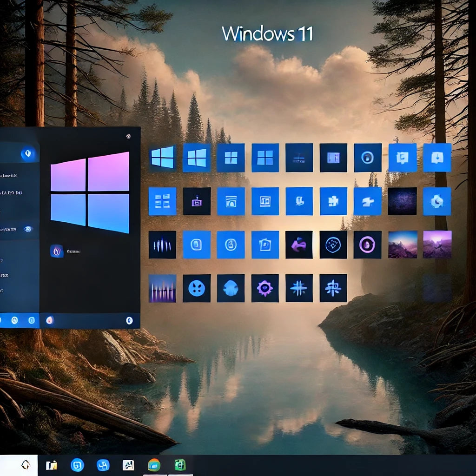This screenshot has height=476, width=476.
Task: Select the blue grid-layout tile
Action: pos(162,201)
